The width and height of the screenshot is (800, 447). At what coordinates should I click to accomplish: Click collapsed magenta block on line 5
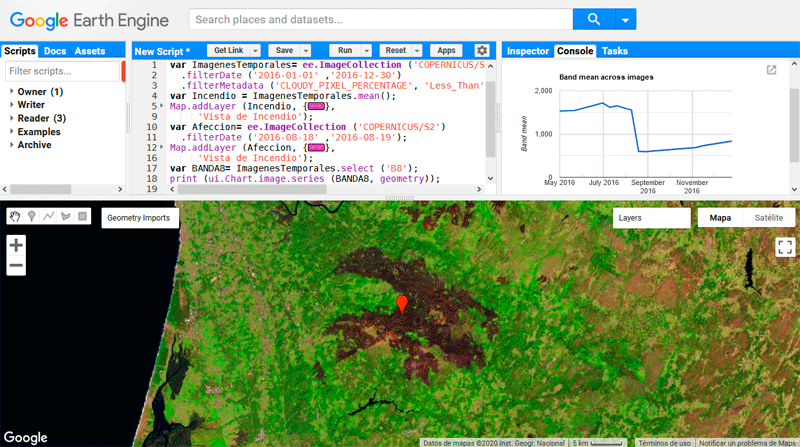(316, 106)
